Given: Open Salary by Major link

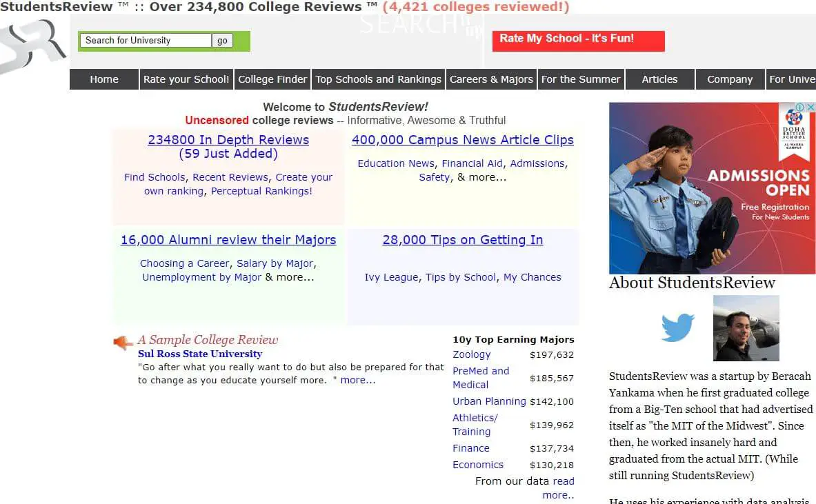Looking at the screenshot, I should 275,263.
